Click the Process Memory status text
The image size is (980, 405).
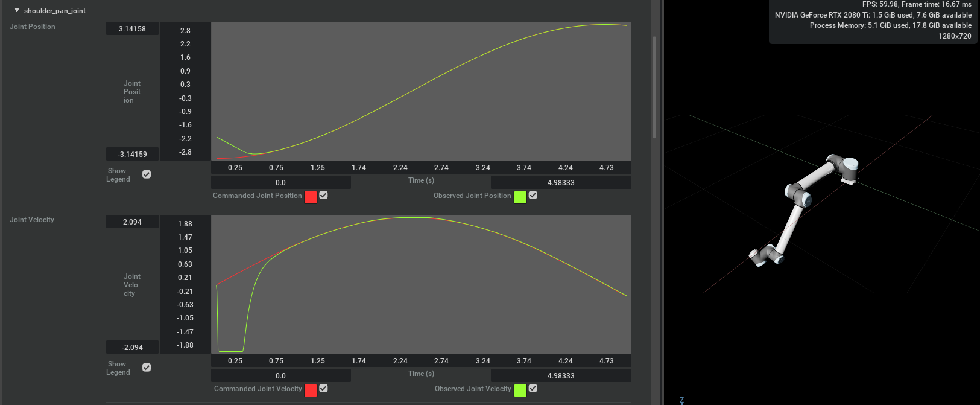[891, 25]
